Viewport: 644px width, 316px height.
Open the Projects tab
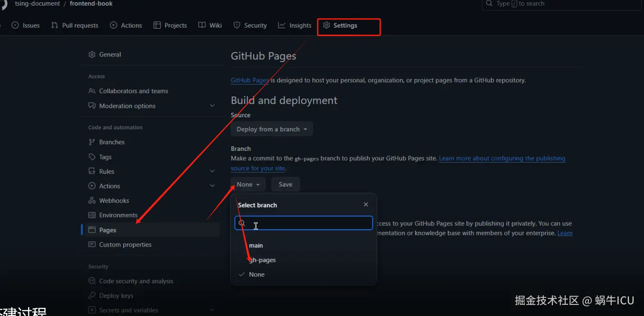[170, 25]
